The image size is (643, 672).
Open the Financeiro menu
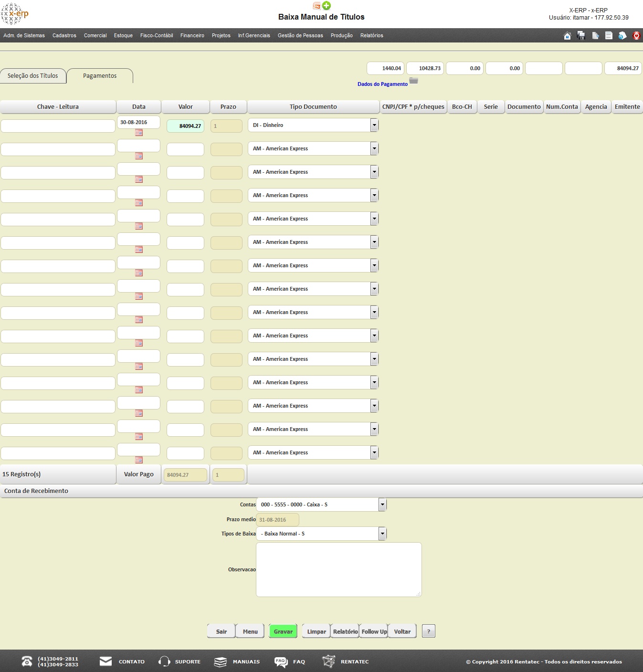click(x=192, y=35)
